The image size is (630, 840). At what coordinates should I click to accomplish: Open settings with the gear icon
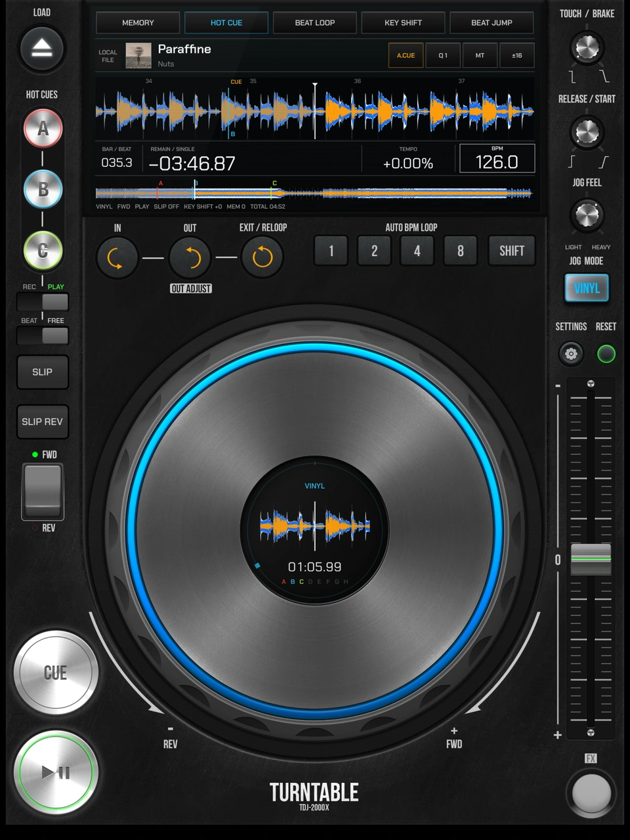571,354
